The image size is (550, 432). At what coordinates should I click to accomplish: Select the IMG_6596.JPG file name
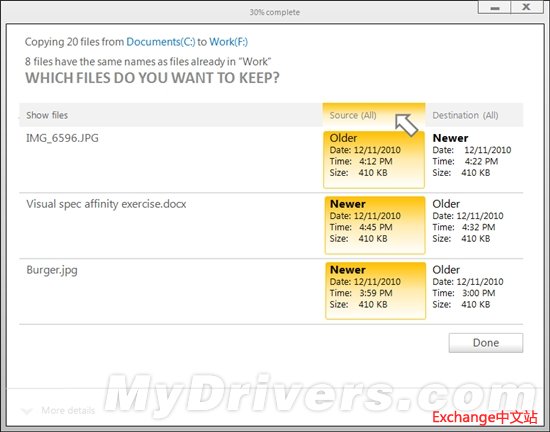tap(62, 138)
